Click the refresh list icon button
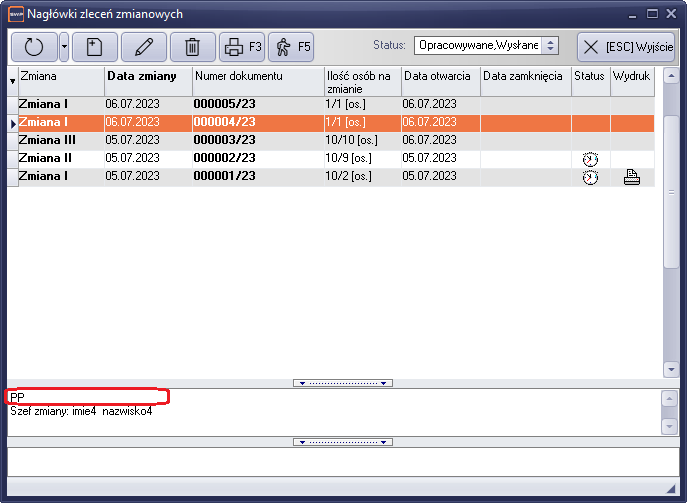Viewport: 687px width, 503px height. [x=34, y=47]
